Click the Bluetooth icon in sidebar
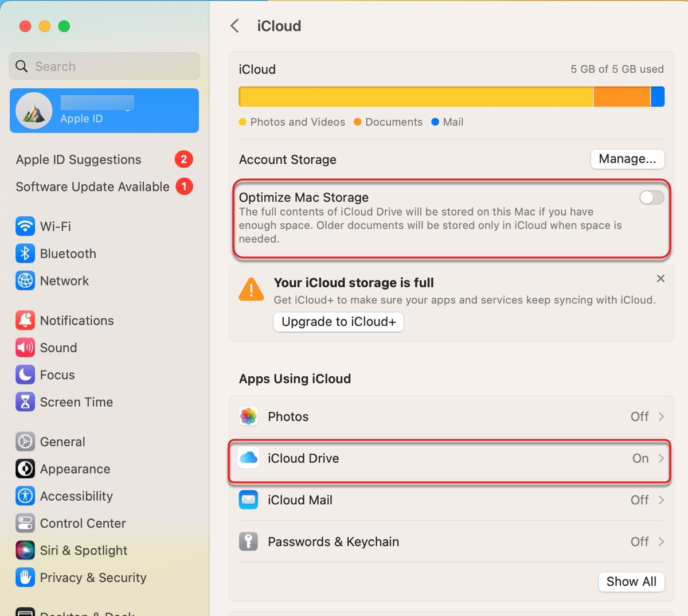The height and width of the screenshot is (616, 688). (x=25, y=254)
